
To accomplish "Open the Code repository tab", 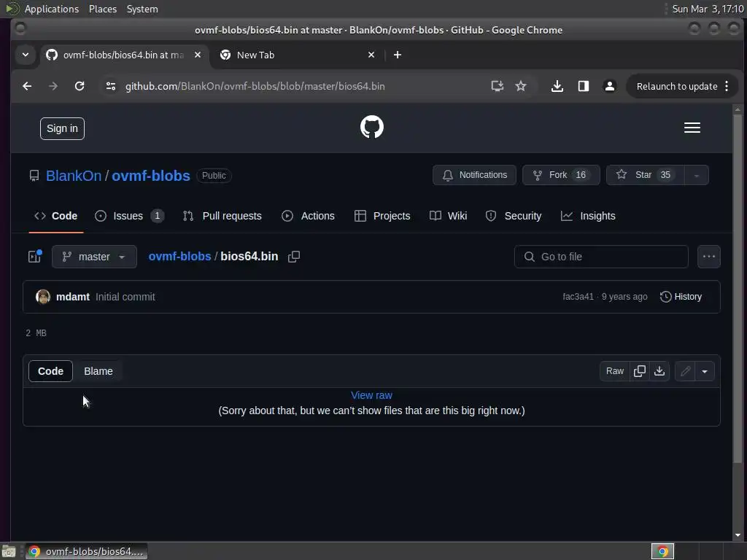I will (x=55, y=216).
